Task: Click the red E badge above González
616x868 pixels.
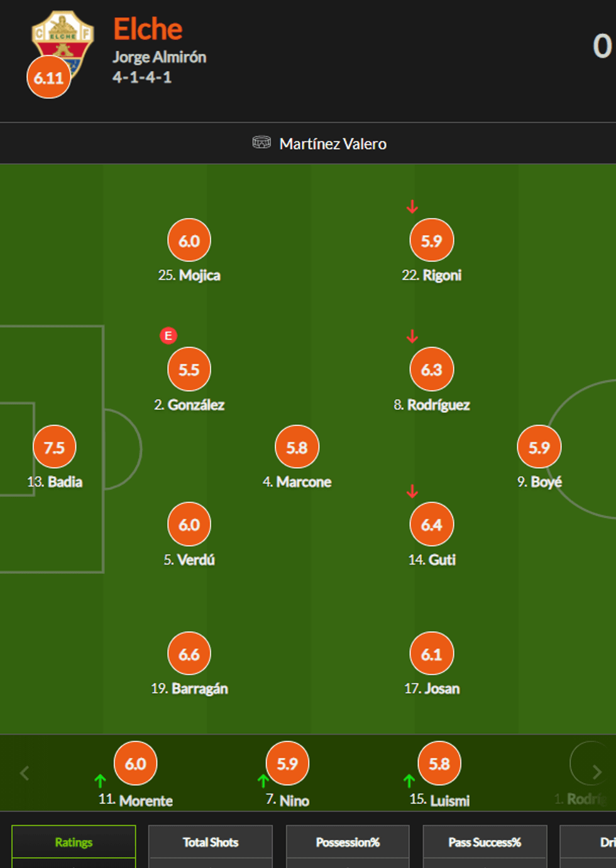Action: pyautogui.click(x=168, y=336)
